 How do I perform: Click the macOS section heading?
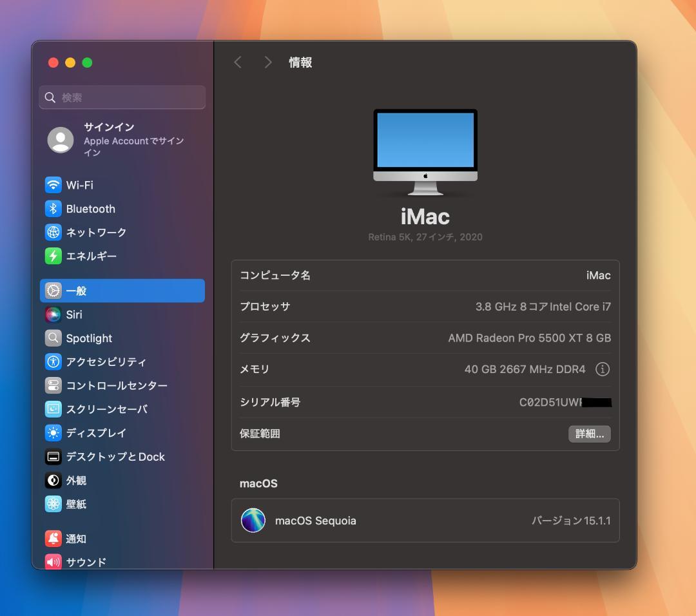click(x=258, y=483)
